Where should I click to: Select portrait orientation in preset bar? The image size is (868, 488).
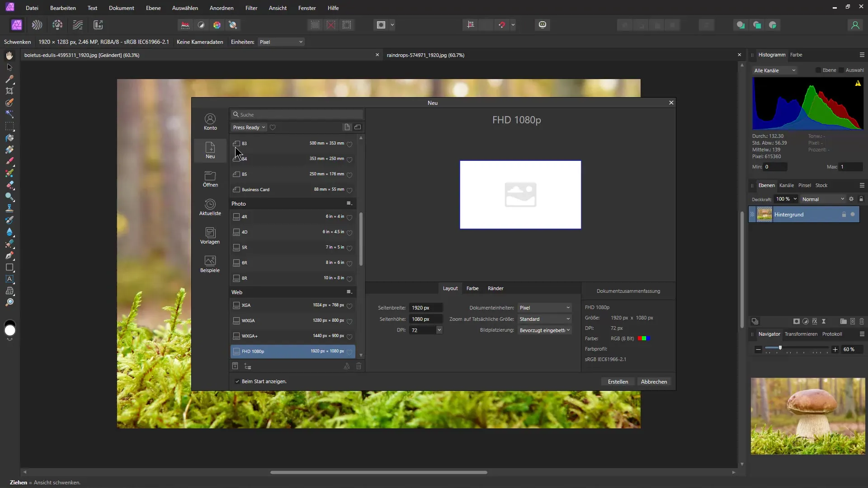click(347, 127)
